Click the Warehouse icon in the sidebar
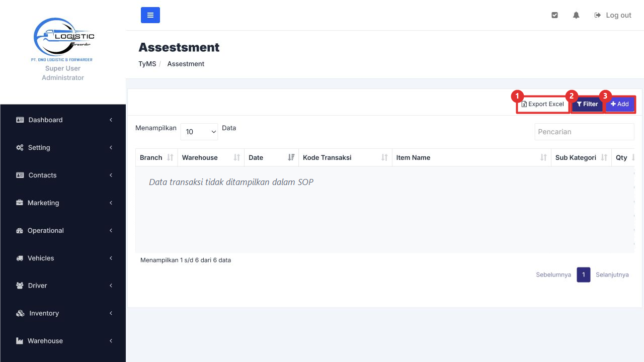 20,341
